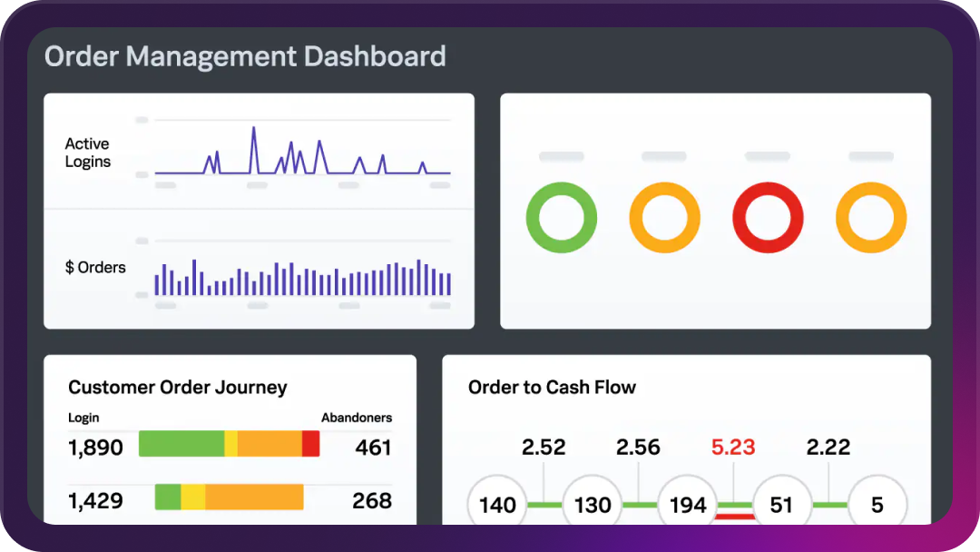
Task: Click the red status gauge ring
Action: click(x=768, y=216)
